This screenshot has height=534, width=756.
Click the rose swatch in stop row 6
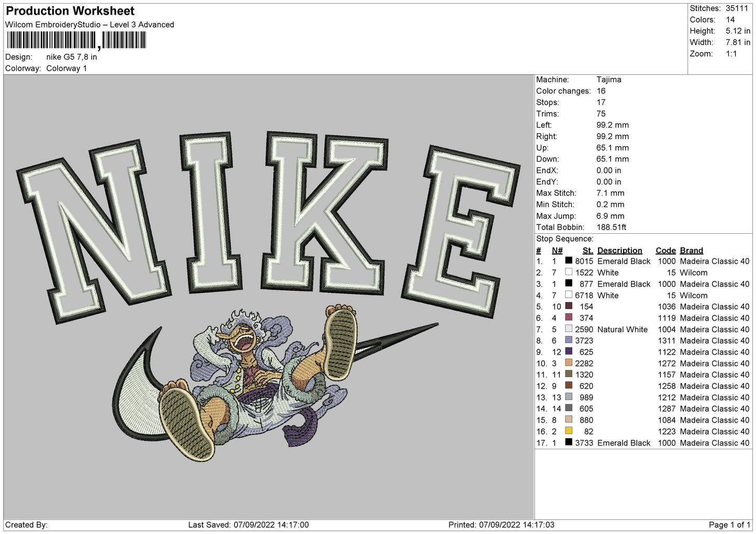[x=569, y=317]
